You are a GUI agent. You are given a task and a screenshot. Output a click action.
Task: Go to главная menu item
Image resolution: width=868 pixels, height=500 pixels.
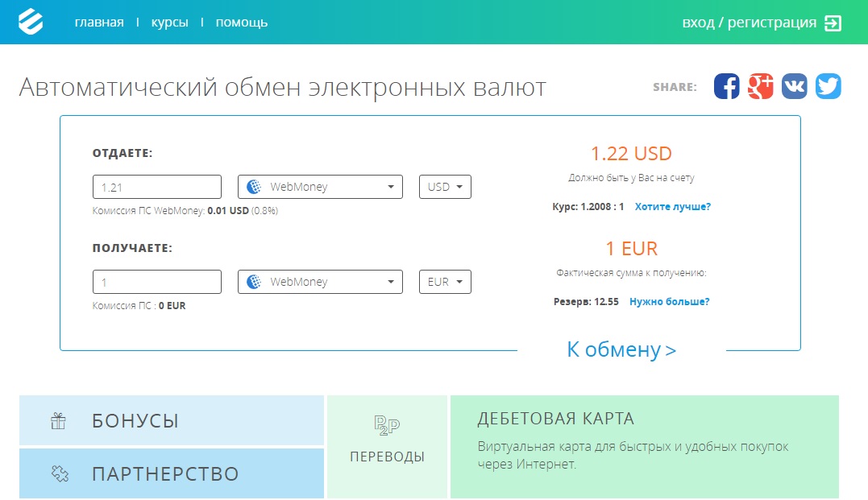[99, 22]
